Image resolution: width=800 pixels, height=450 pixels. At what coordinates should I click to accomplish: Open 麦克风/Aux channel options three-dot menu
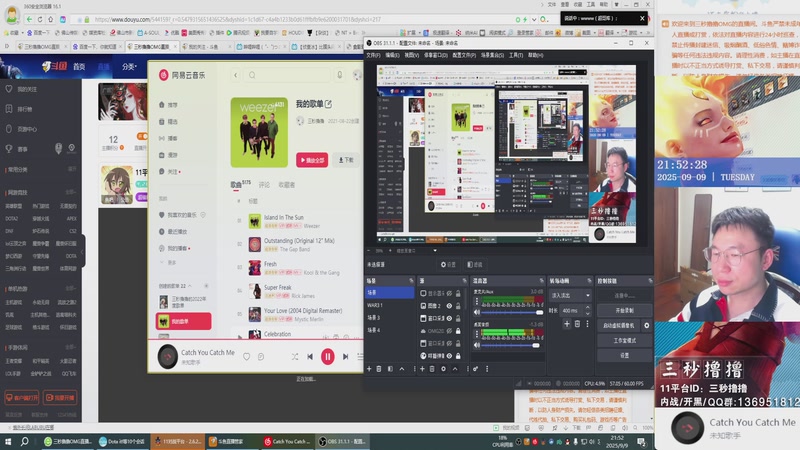[x=477, y=302]
